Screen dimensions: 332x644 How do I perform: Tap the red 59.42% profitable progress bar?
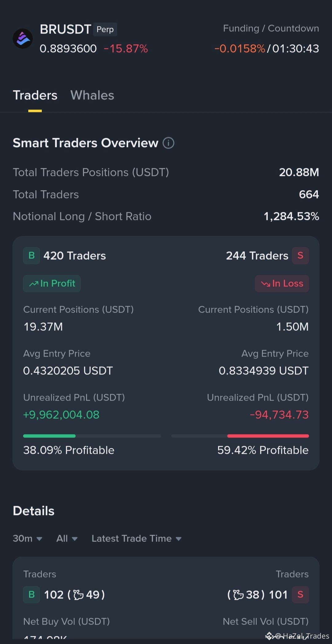[x=240, y=436]
